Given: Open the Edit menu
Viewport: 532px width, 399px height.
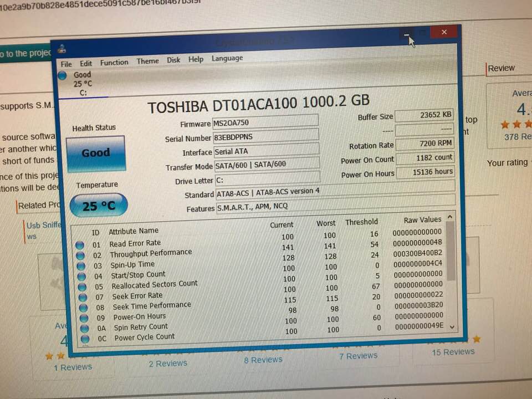Looking at the screenshot, I should click(86, 63).
